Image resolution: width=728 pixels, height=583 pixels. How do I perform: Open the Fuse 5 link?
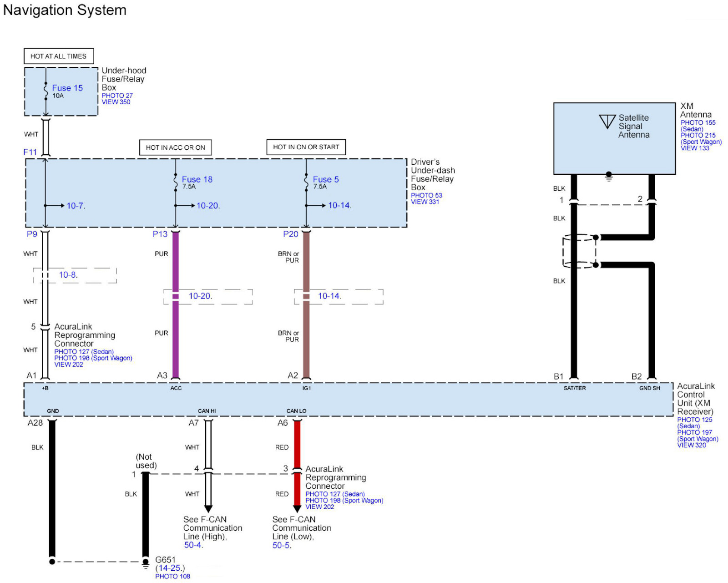coord(326,179)
